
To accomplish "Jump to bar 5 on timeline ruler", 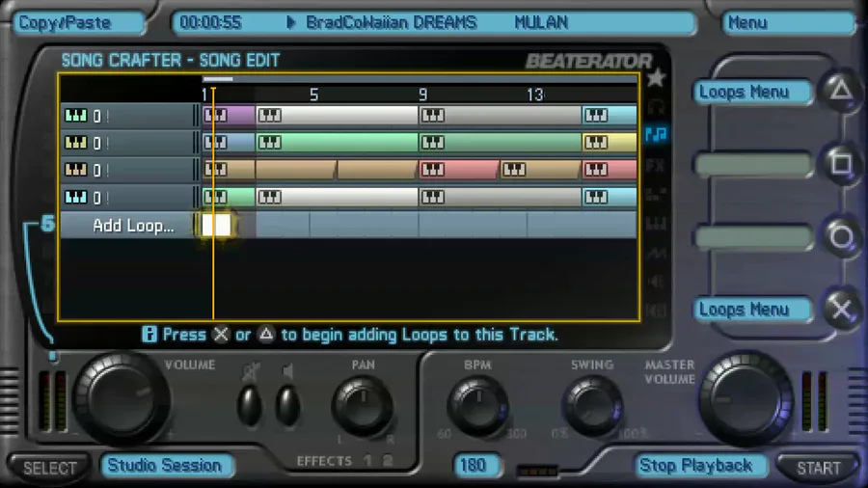I will [313, 95].
